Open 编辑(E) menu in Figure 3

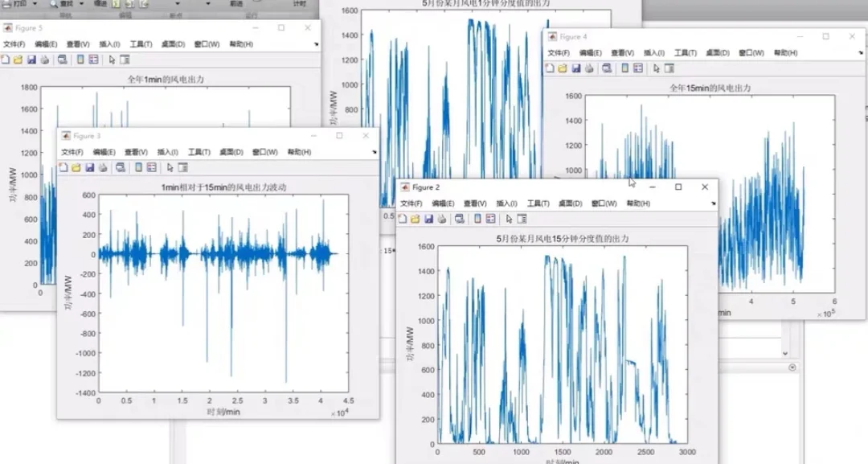(x=104, y=152)
